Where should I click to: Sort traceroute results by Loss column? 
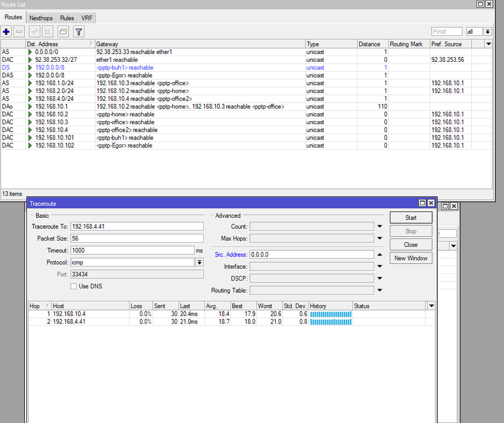141,306
